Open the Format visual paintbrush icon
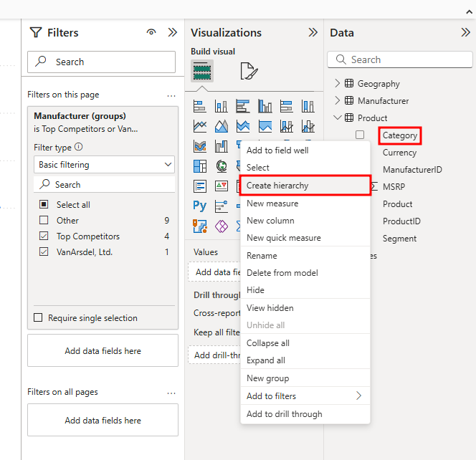 (x=249, y=71)
